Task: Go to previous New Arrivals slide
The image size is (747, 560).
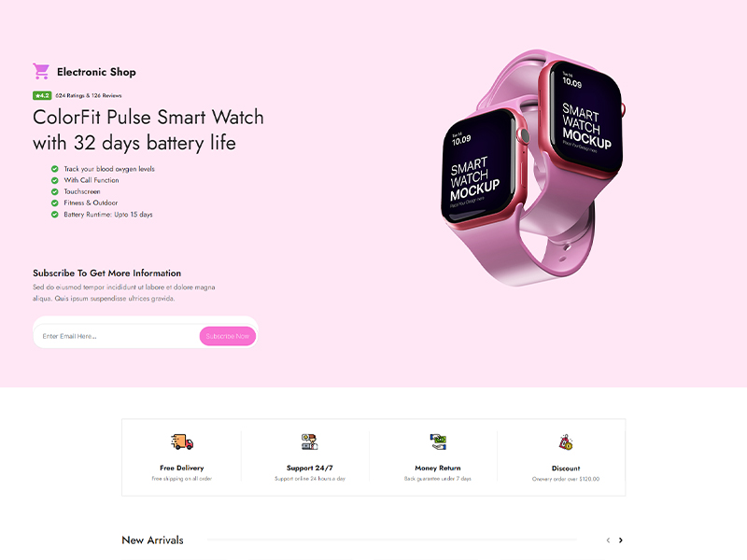Action: click(608, 540)
